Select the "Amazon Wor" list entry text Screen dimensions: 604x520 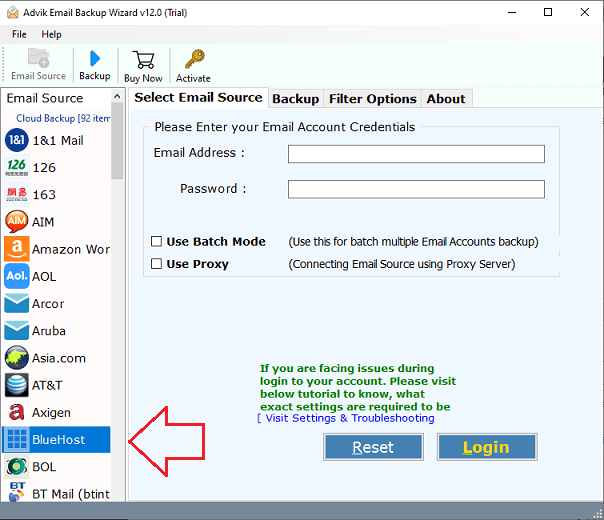(x=71, y=250)
